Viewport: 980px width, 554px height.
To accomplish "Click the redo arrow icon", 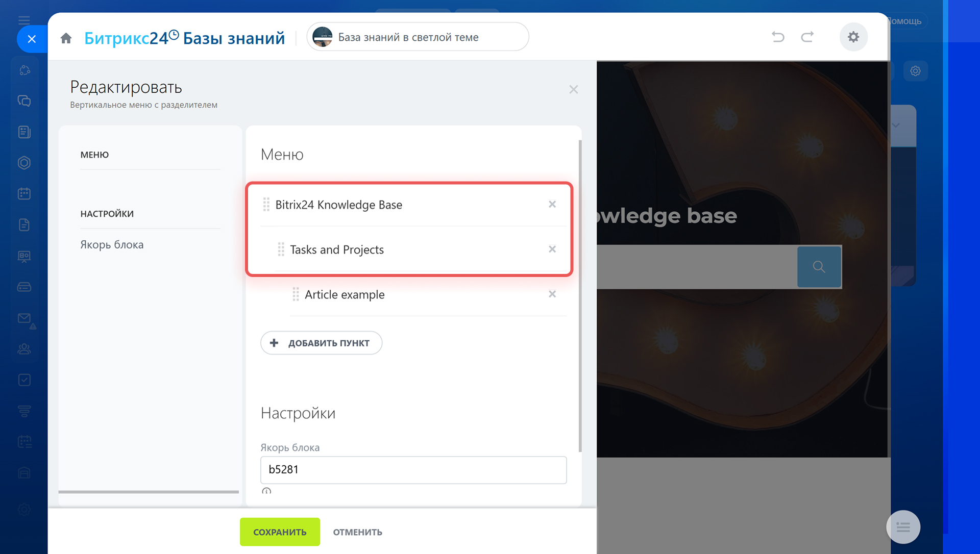I will pos(807,37).
